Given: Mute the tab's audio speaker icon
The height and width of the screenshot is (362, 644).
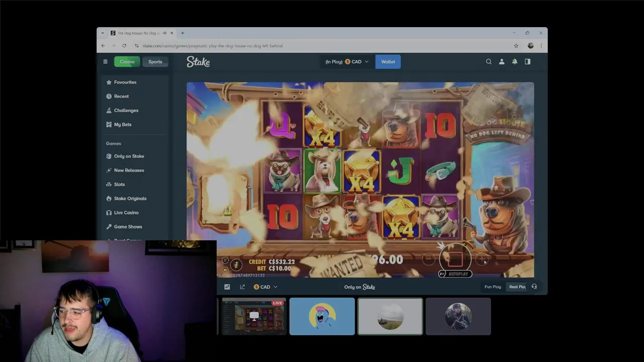Looking at the screenshot, I should (165, 33).
